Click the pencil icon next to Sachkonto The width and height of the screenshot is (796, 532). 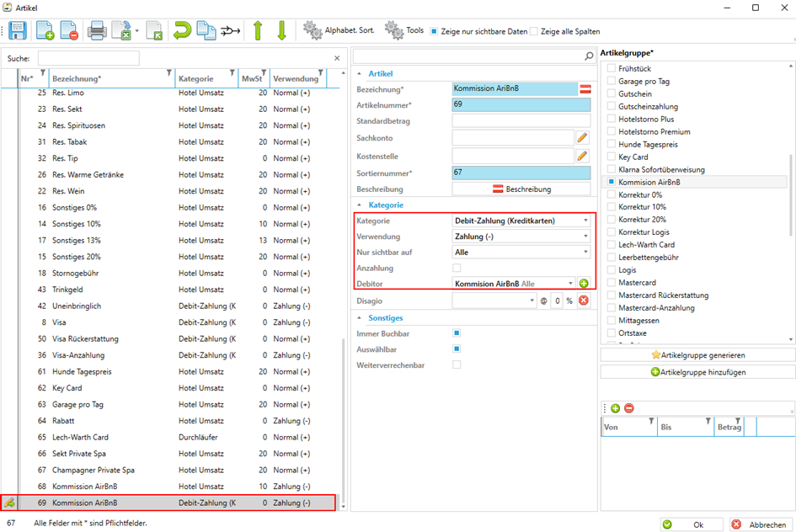[582, 137]
